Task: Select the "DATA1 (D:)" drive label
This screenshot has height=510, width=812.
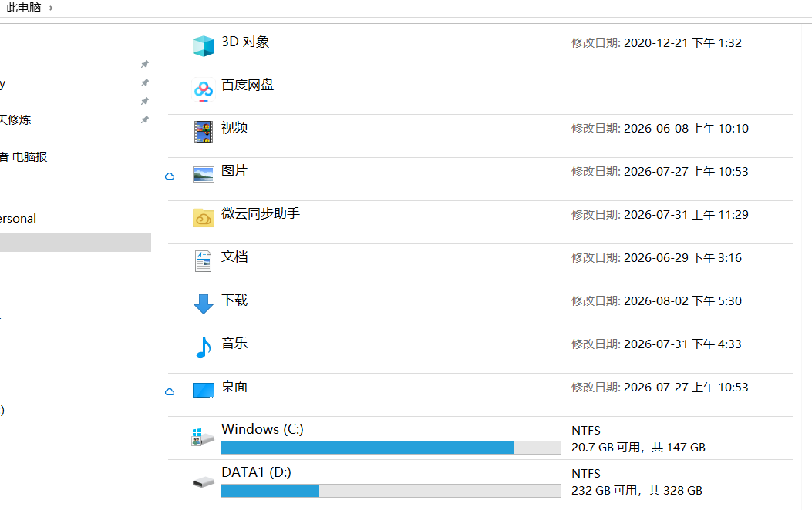Action: (256, 472)
